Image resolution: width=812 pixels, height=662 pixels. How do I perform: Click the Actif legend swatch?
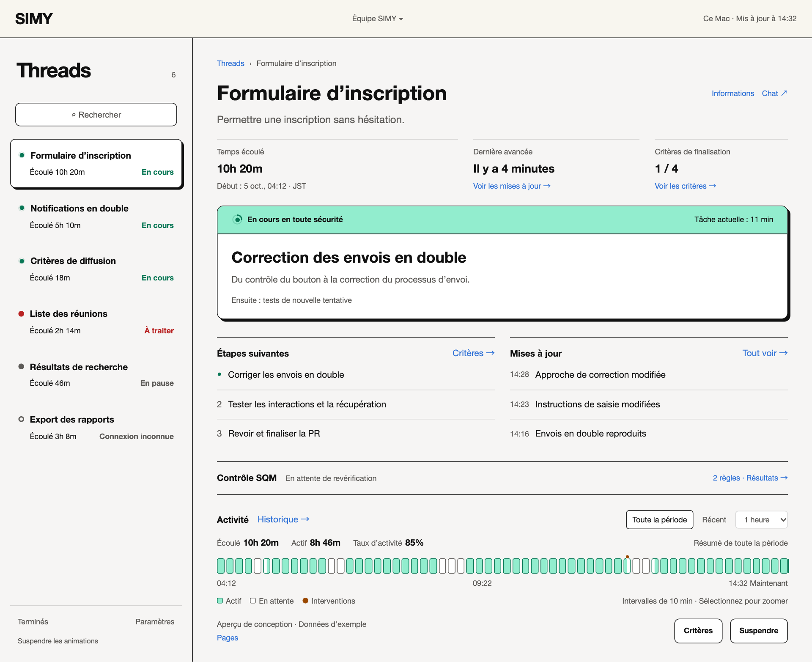(220, 601)
